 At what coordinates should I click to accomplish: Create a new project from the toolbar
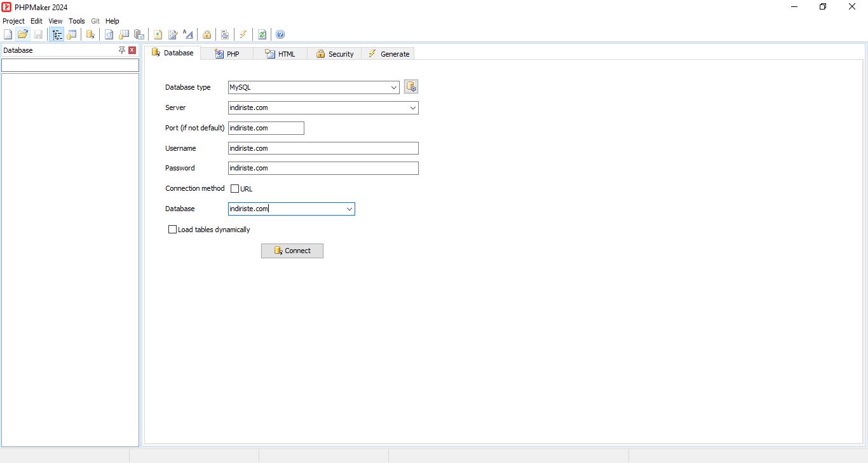point(8,34)
